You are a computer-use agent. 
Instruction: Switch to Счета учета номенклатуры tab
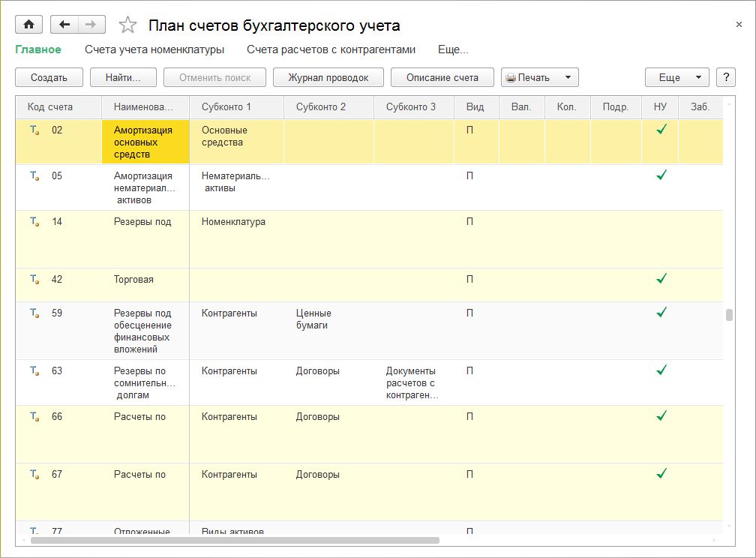pos(154,49)
